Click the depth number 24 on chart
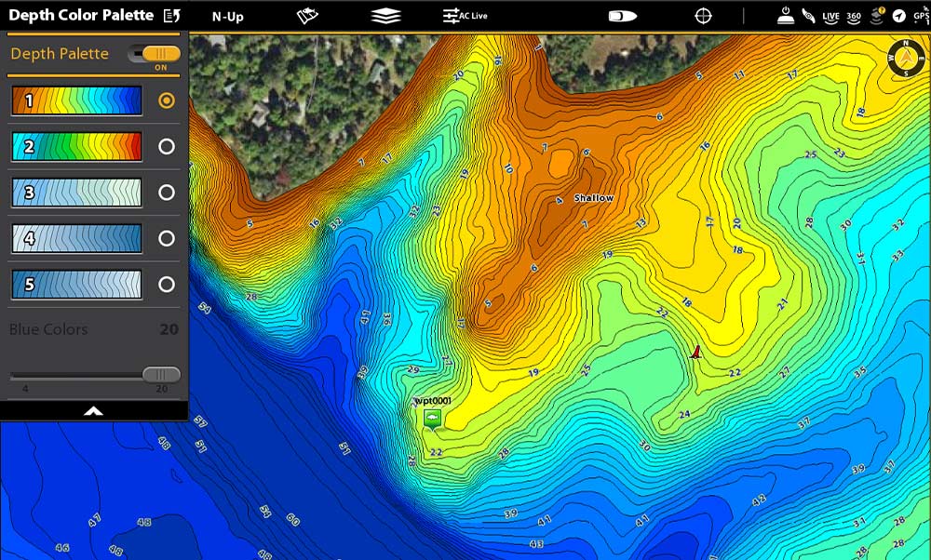The height and width of the screenshot is (560, 931). [684, 414]
